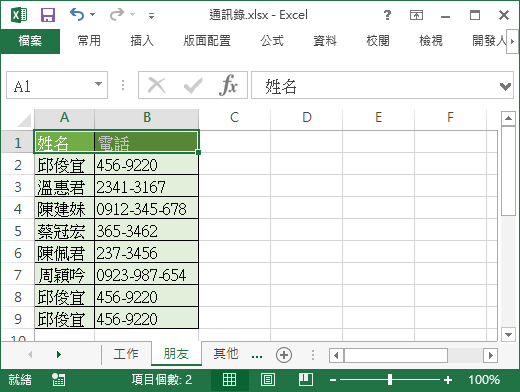Screen dimensions: 520x392
Task: Switch to the 常用 ribbon tab
Action: click(x=89, y=41)
